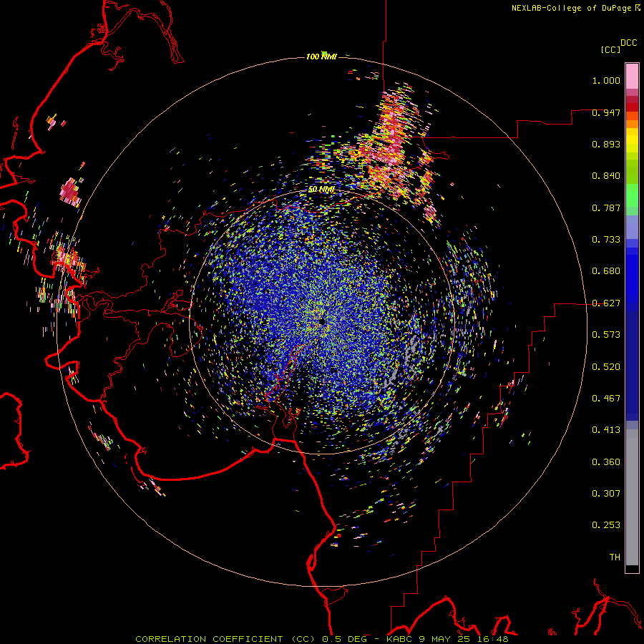Click the 0.893 legend value
The width and height of the screenshot is (644, 644).
606,144
